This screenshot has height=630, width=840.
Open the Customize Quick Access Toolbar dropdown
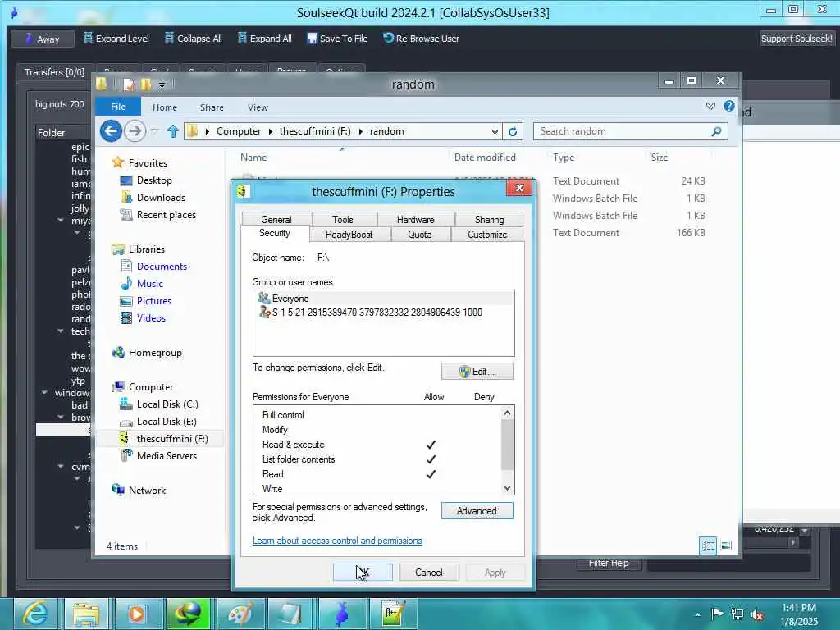(x=162, y=84)
